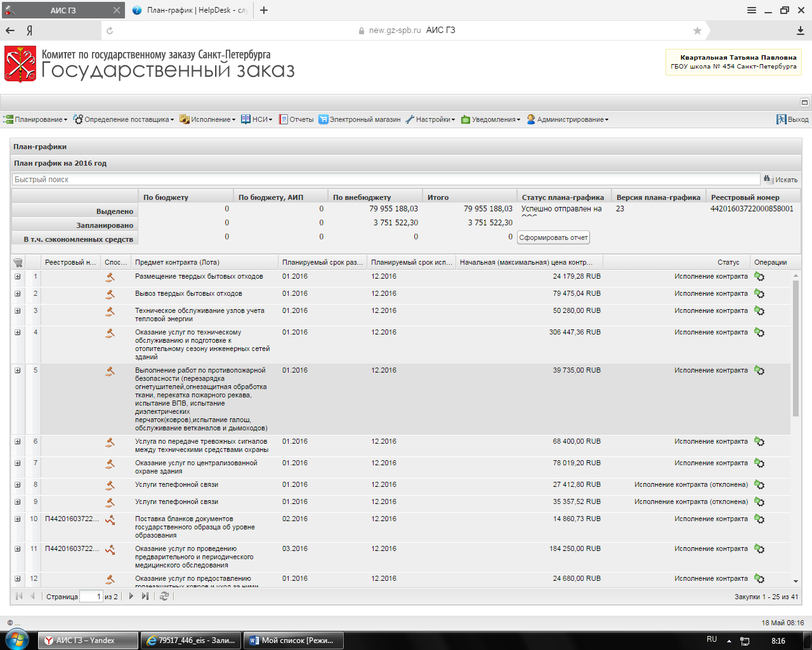812x650 pixels.
Task: Click the RU language indicator in the tray
Action: [712, 640]
